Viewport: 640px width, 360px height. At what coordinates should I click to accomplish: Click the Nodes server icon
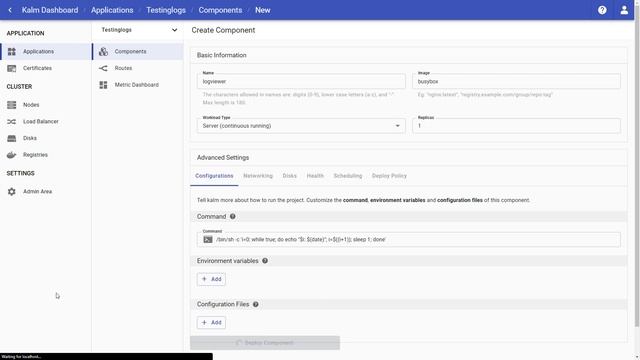(x=12, y=105)
